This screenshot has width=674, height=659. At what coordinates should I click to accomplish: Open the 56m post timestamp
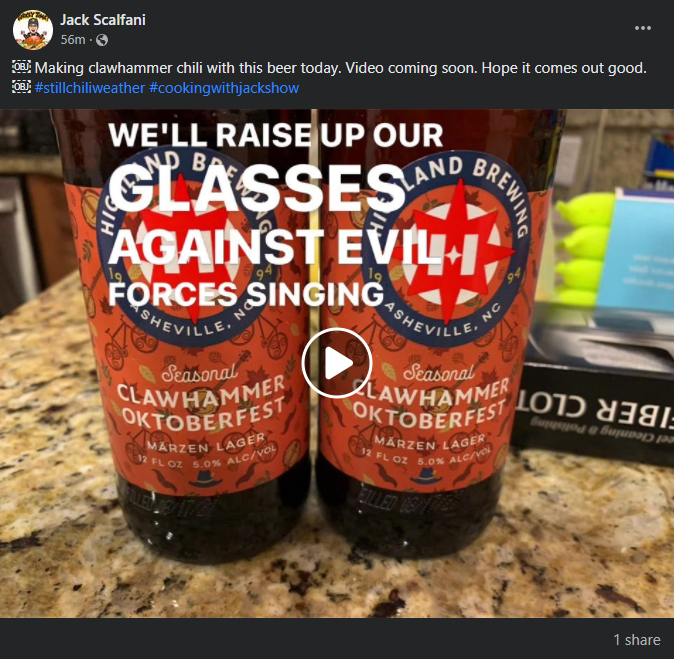(x=73, y=40)
